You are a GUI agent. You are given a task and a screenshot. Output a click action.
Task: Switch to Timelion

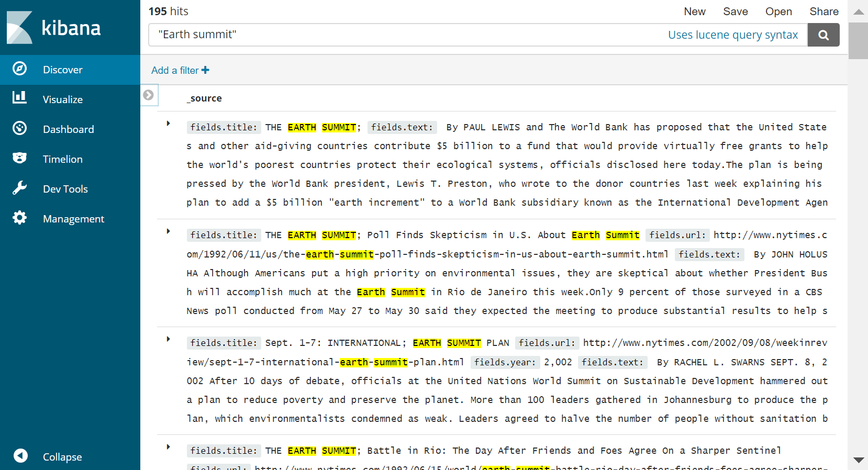pos(63,159)
